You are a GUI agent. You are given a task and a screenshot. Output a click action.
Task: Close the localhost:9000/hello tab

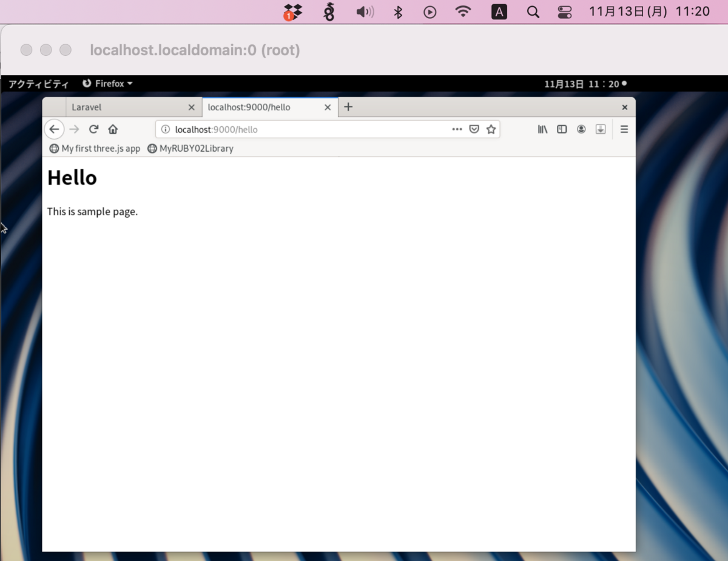328,107
